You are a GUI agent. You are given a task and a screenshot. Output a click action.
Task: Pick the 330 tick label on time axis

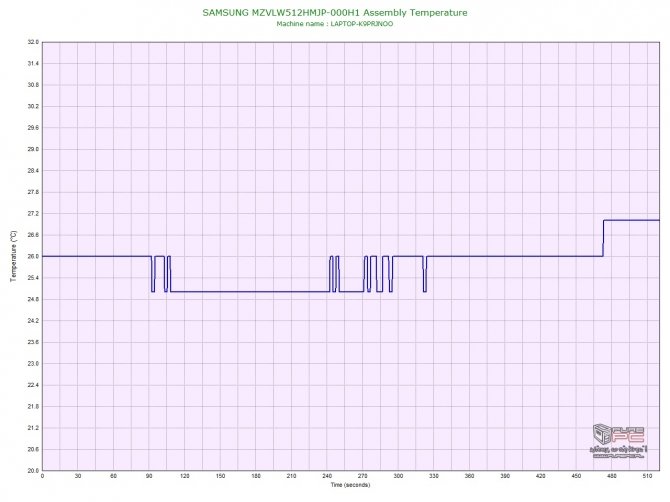[434, 476]
